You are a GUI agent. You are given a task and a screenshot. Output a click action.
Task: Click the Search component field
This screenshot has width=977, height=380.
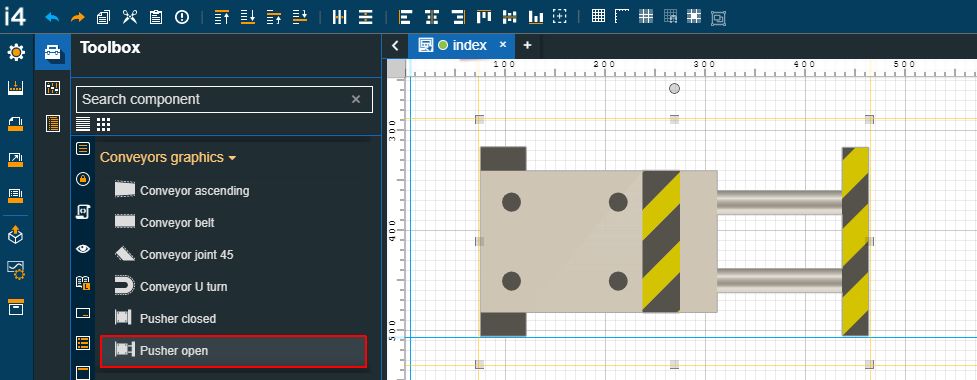tap(215, 99)
